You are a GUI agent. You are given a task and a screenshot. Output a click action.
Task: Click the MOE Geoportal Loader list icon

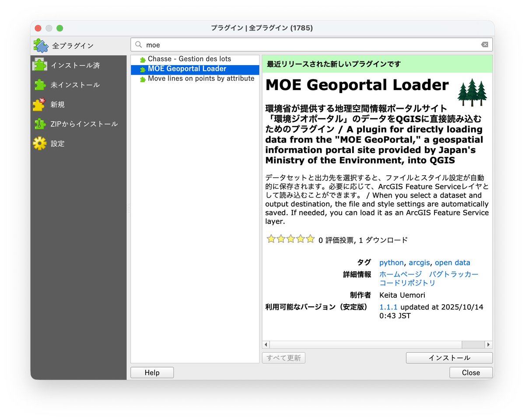143,69
